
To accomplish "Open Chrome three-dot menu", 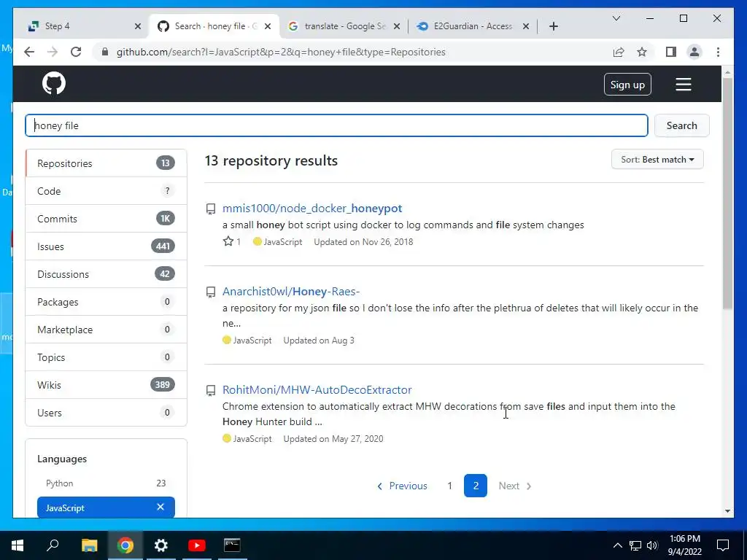I will tap(718, 52).
